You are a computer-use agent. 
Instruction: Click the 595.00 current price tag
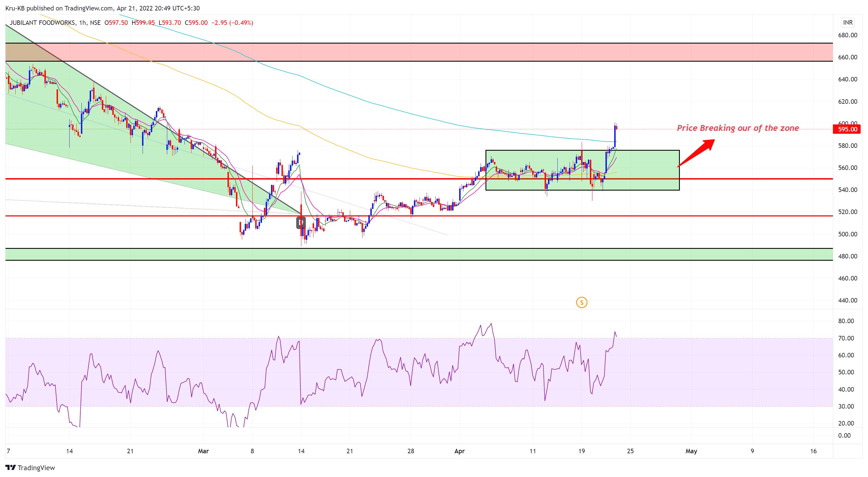(847, 129)
